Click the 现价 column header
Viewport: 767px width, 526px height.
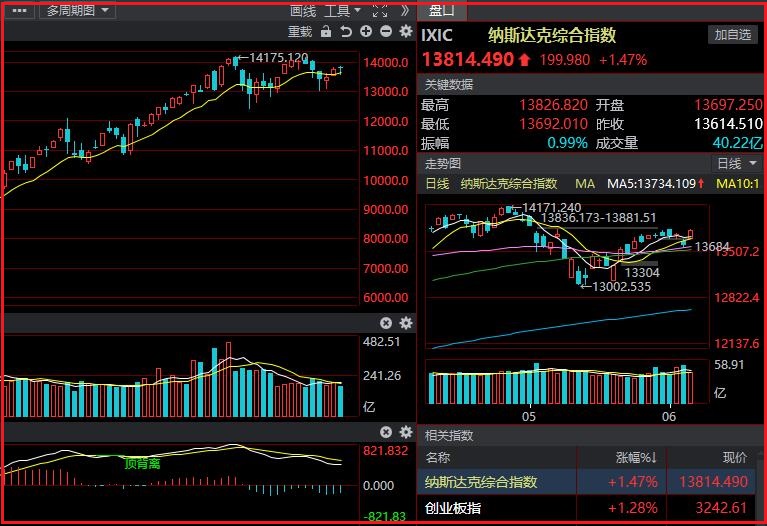735,458
